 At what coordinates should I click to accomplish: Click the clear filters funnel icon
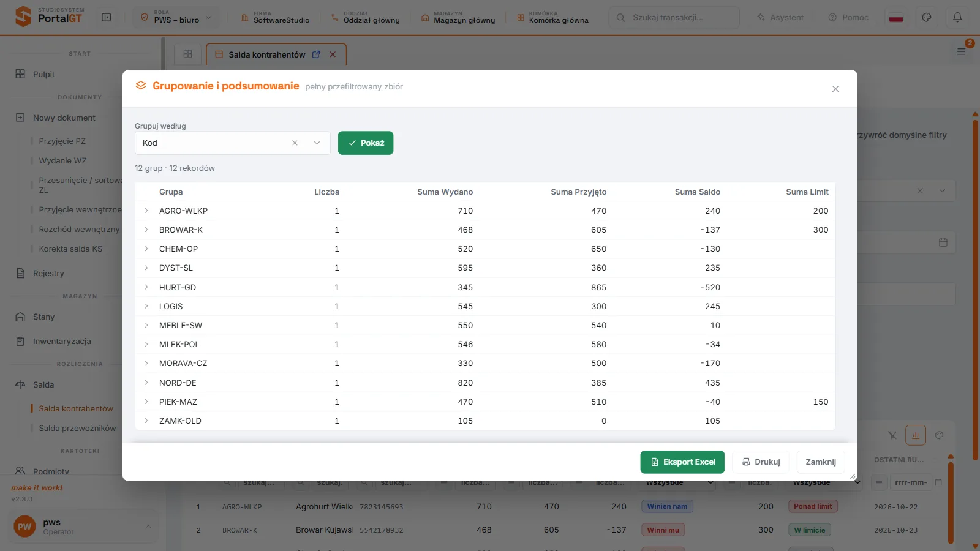[x=892, y=435]
